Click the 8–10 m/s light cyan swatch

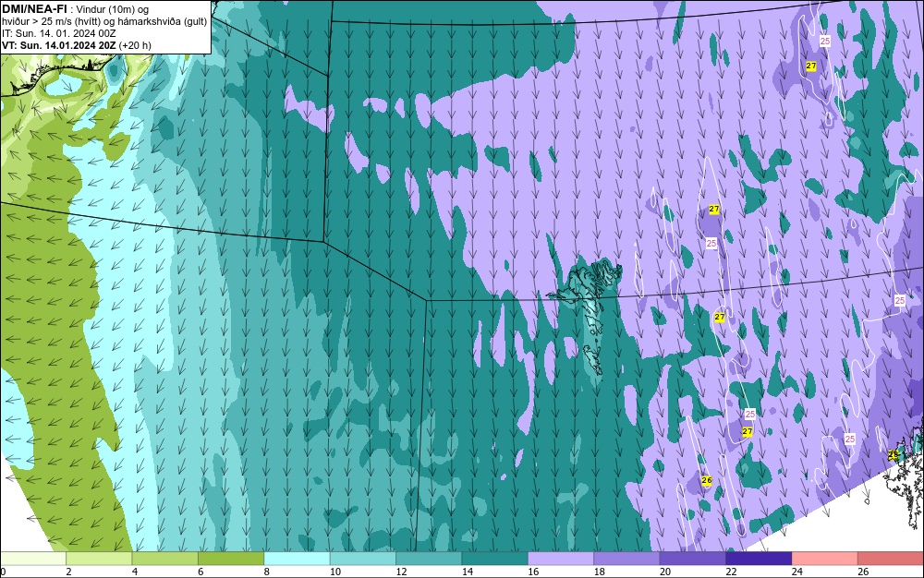click(297, 559)
